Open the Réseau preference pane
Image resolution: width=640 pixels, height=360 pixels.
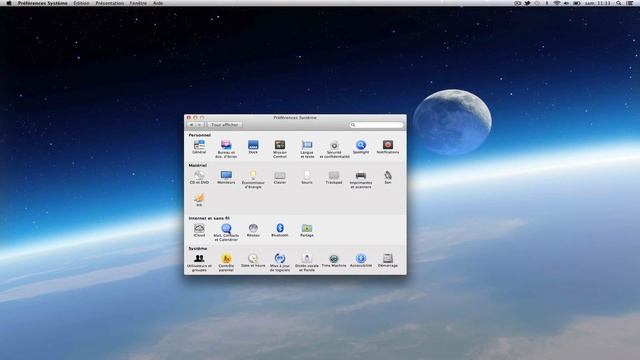tap(253, 230)
